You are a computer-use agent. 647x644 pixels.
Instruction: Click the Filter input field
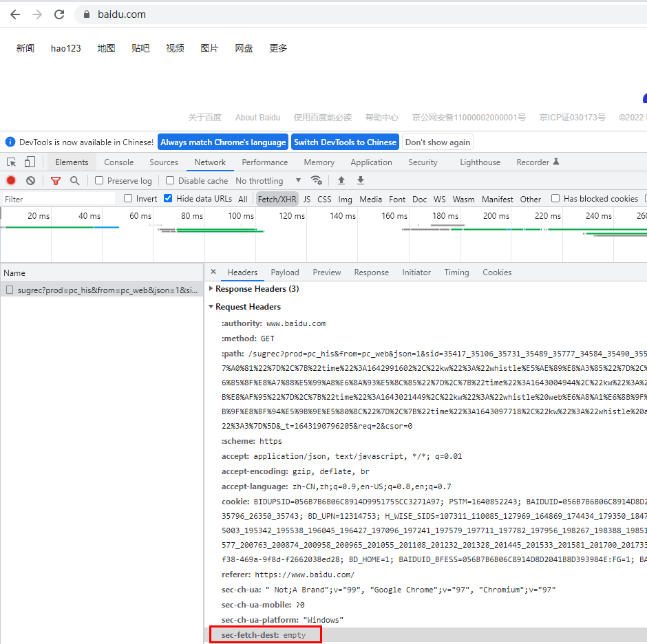[59, 200]
